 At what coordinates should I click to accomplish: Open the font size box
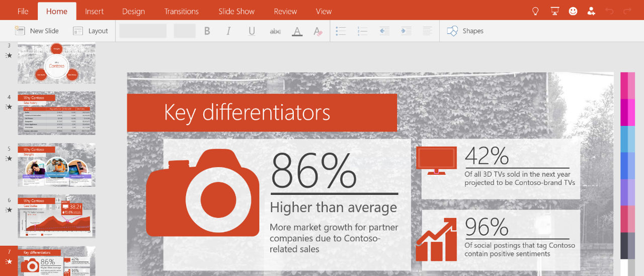pyautogui.click(x=185, y=31)
